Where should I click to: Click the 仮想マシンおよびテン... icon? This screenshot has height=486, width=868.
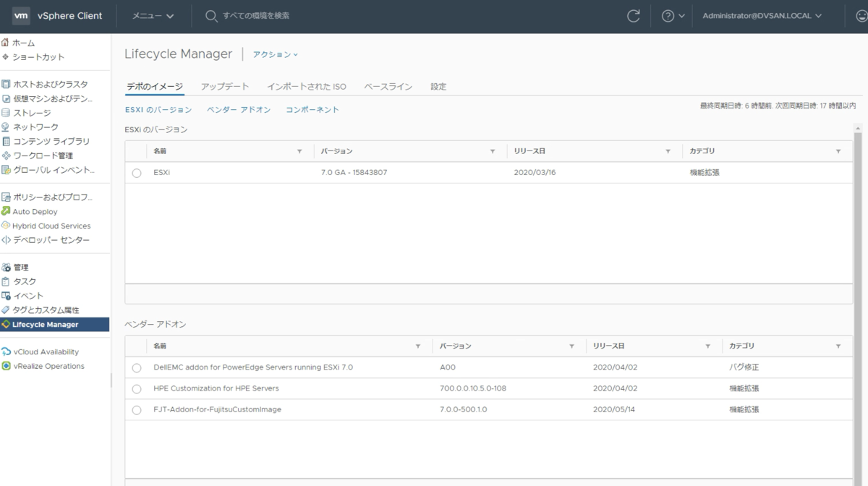pos(6,98)
